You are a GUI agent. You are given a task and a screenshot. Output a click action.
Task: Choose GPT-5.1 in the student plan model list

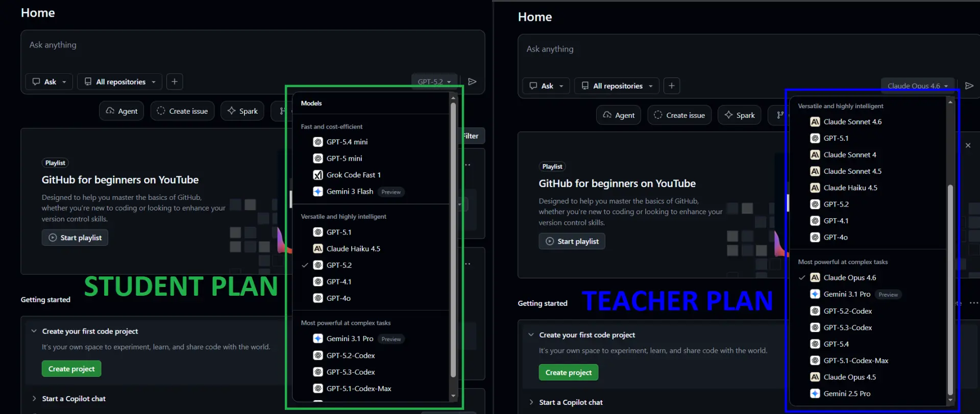tap(372, 232)
